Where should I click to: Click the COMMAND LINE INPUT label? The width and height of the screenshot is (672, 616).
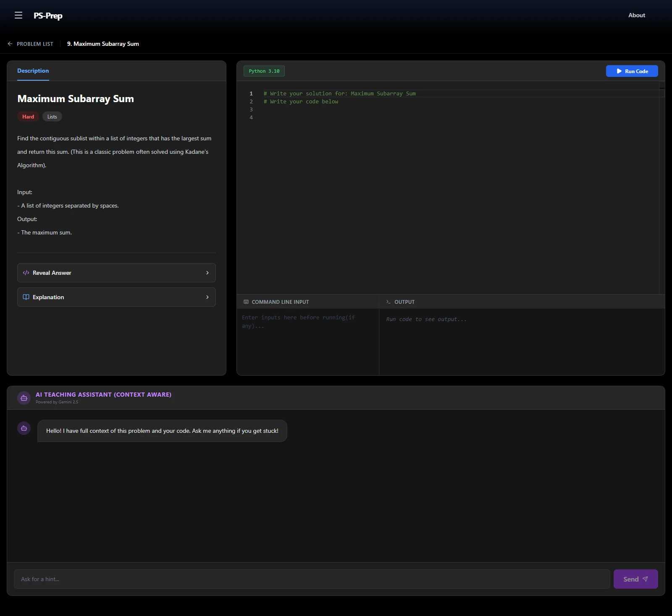(x=280, y=302)
